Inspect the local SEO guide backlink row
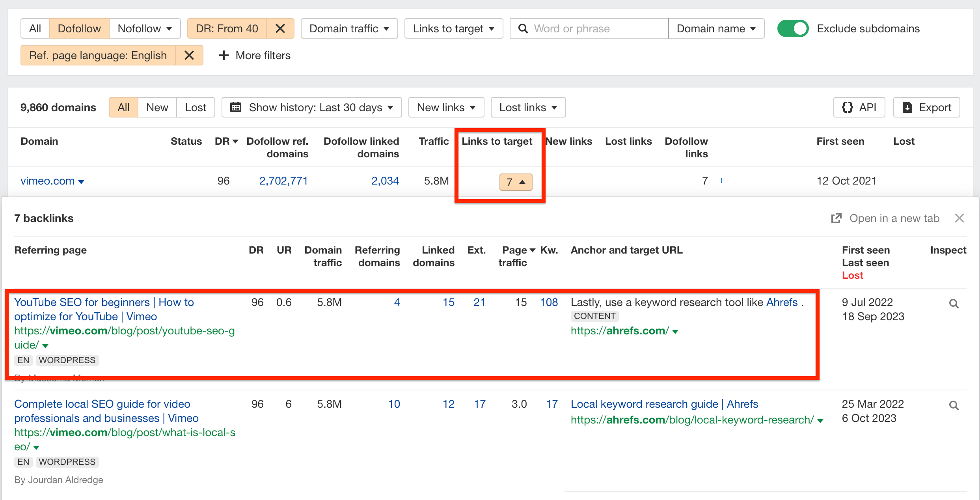 click(x=954, y=405)
